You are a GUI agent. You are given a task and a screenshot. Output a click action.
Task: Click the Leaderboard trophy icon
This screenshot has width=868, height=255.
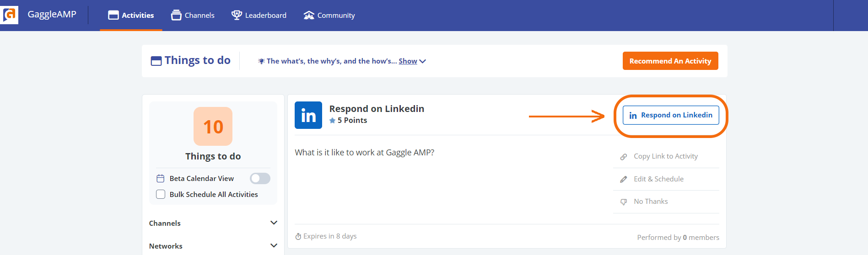click(x=237, y=15)
